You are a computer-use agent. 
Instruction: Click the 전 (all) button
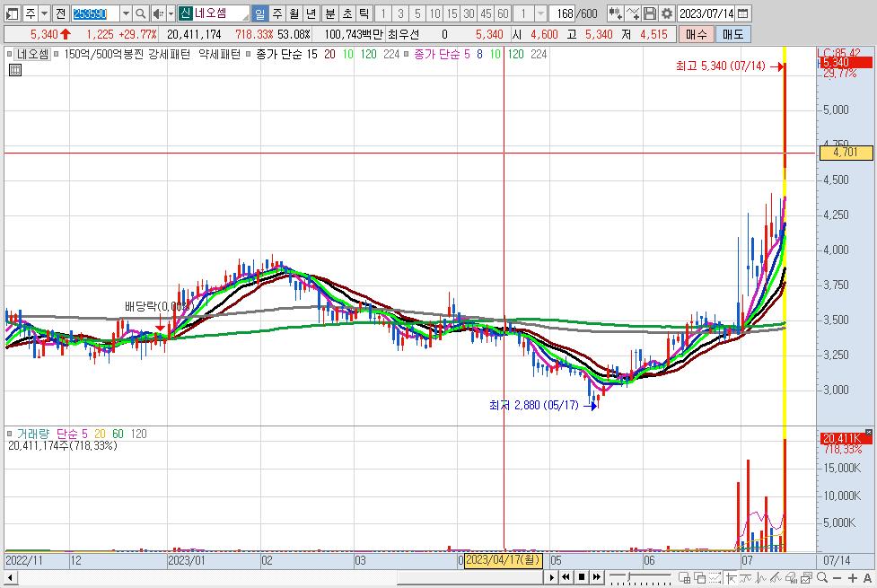coord(60,13)
